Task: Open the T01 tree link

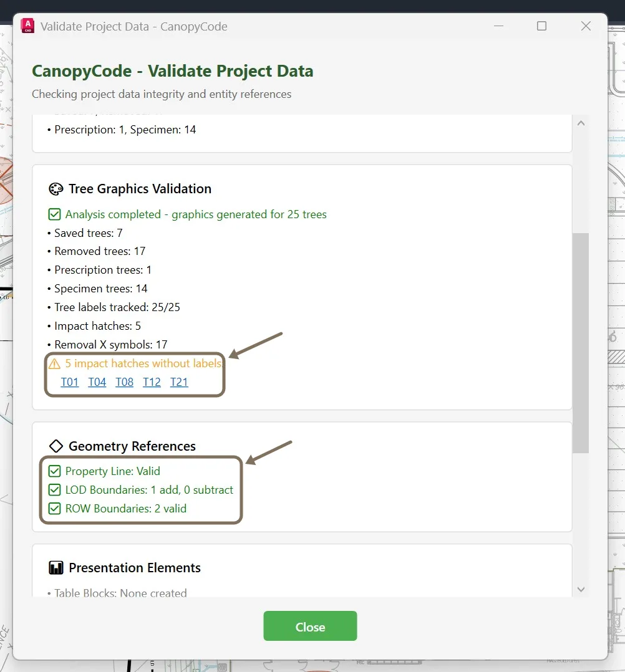Action: pyautogui.click(x=69, y=382)
